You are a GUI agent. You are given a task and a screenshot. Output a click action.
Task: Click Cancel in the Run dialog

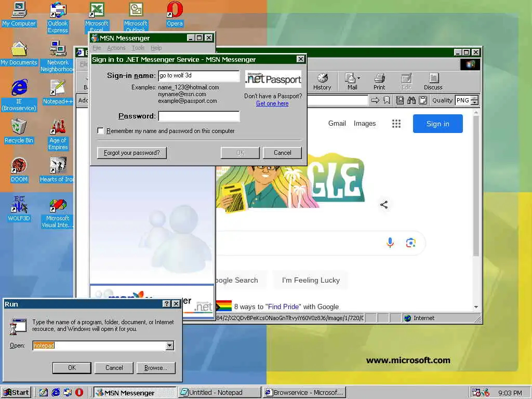(114, 367)
